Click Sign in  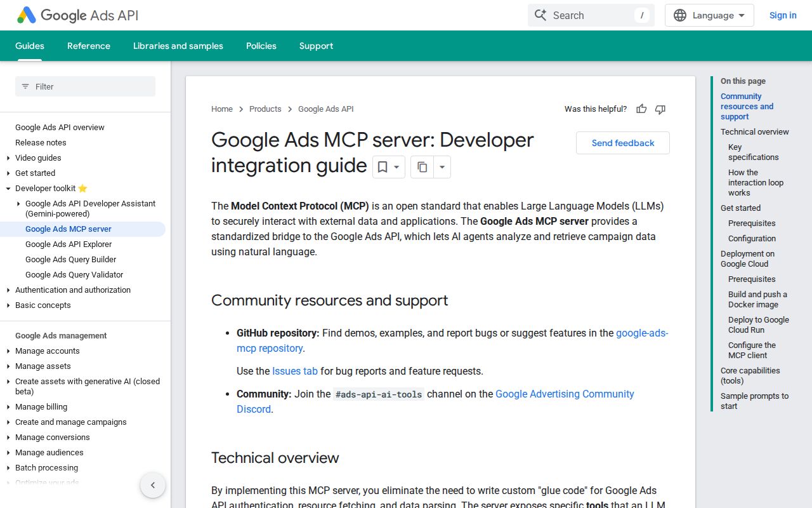click(783, 15)
